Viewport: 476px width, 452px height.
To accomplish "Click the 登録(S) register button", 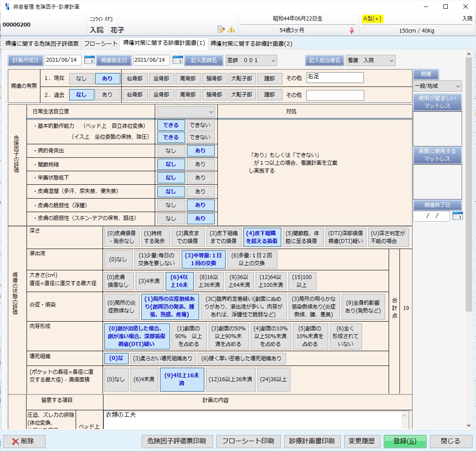I will coord(405,441).
